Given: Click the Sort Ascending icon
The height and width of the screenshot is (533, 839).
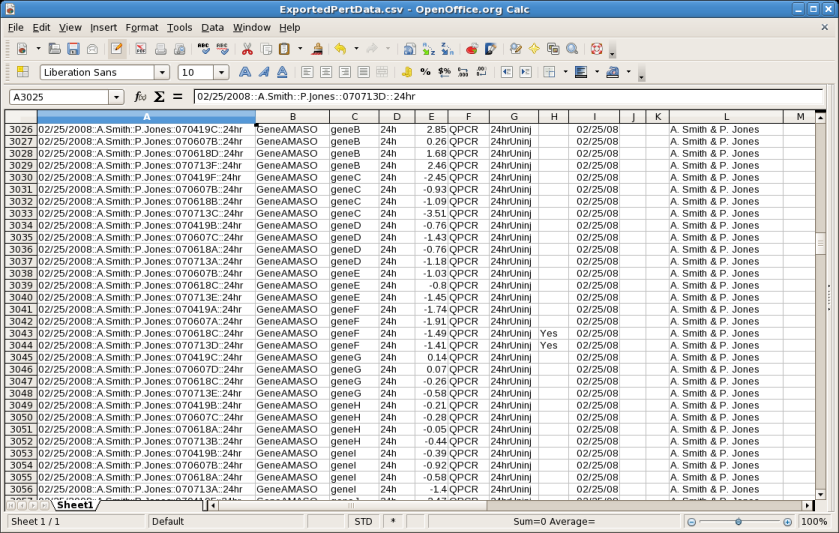Looking at the screenshot, I should pyautogui.click(x=428, y=49).
